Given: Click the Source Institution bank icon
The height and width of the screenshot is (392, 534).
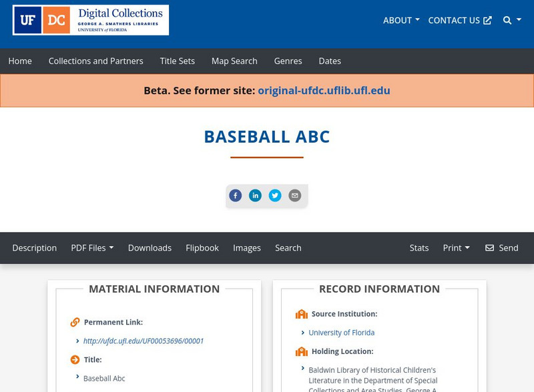Looking at the screenshot, I should 300,313.
